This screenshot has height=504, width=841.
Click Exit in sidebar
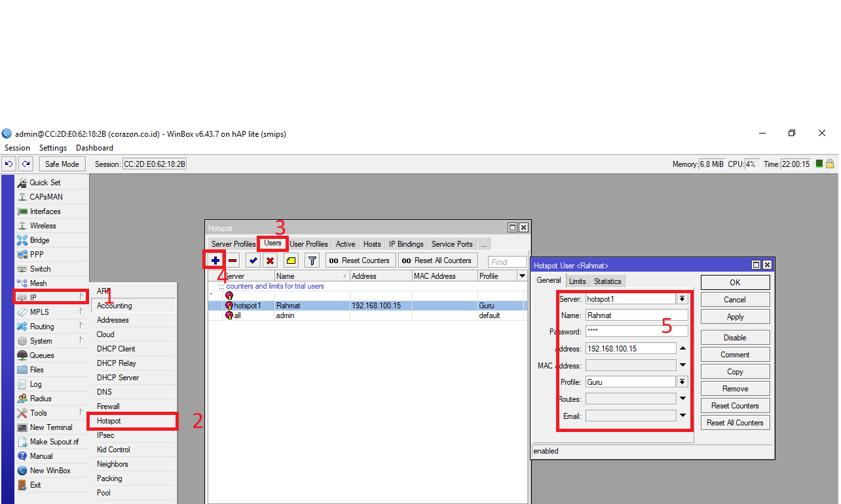pos(52,485)
